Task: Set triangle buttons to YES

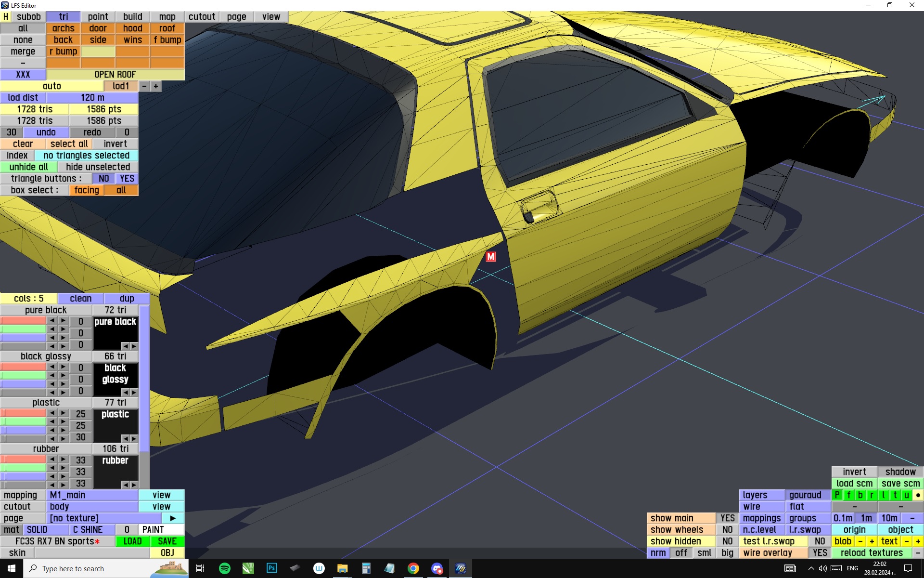Action: click(x=127, y=179)
